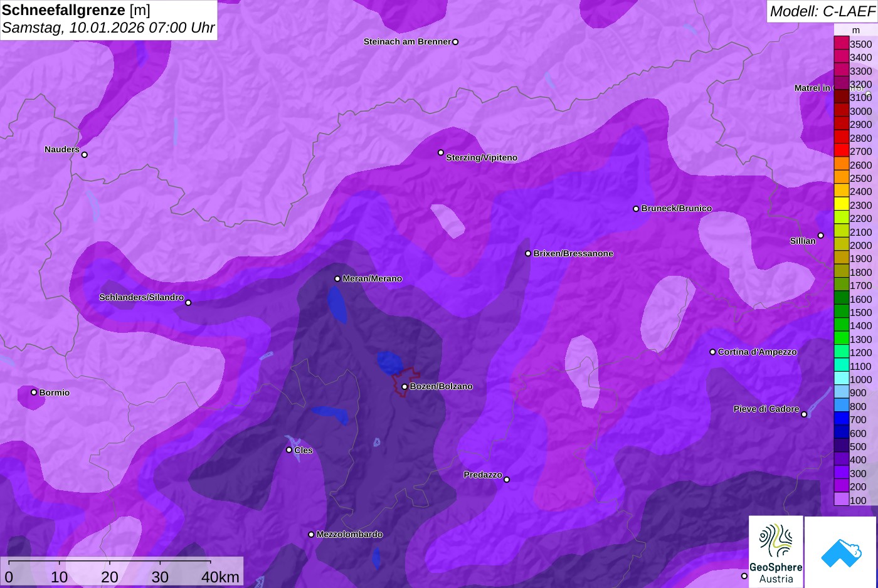The height and width of the screenshot is (588, 878).
Task: Click the Mezzolombardo location dot
Action: pyautogui.click(x=311, y=535)
